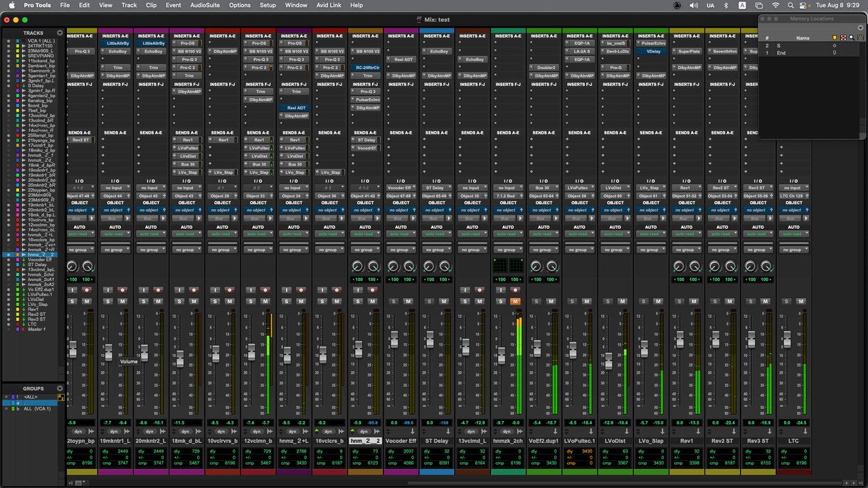The width and height of the screenshot is (868, 488).
Task: Solo the Rev1 aux track
Action: coord(679,301)
